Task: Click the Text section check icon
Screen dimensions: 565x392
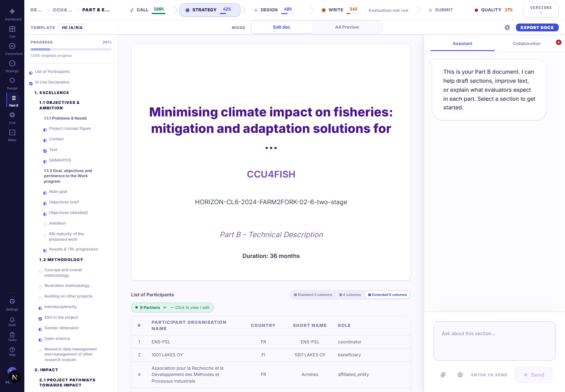Action: pos(45,151)
